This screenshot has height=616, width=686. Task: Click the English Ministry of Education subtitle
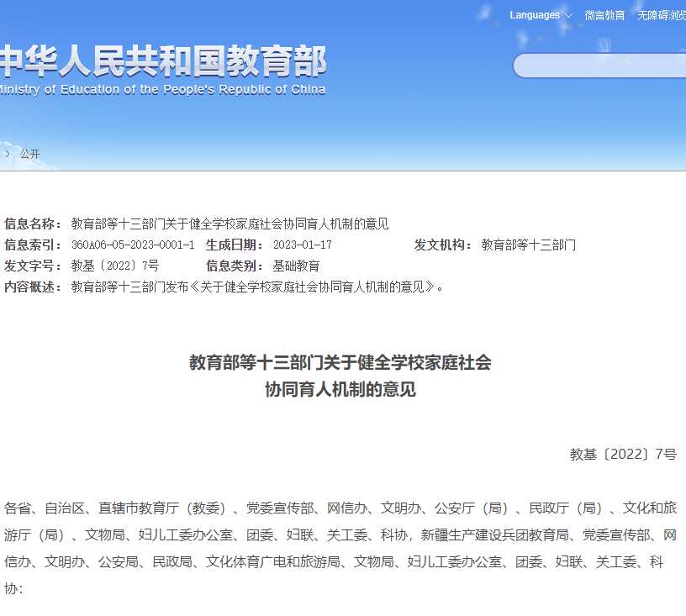[163, 90]
